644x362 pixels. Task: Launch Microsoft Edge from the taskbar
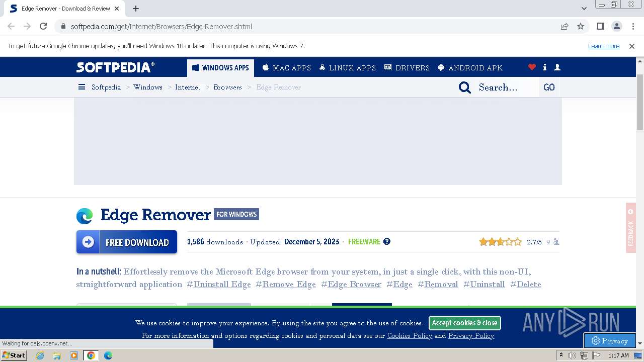108,355
